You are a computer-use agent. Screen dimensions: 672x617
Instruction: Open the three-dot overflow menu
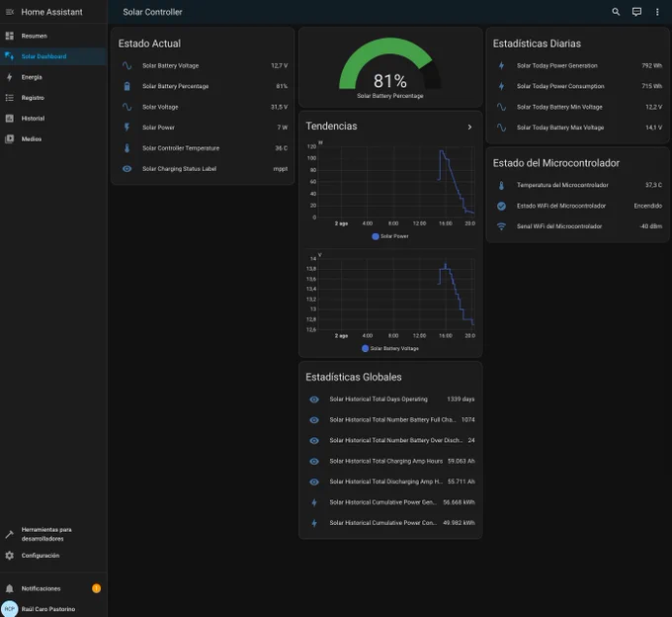(657, 12)
